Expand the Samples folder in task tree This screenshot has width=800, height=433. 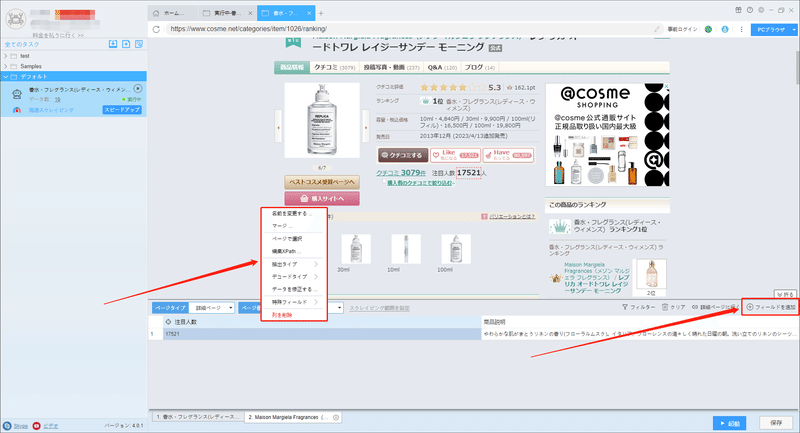pos(6,66)
